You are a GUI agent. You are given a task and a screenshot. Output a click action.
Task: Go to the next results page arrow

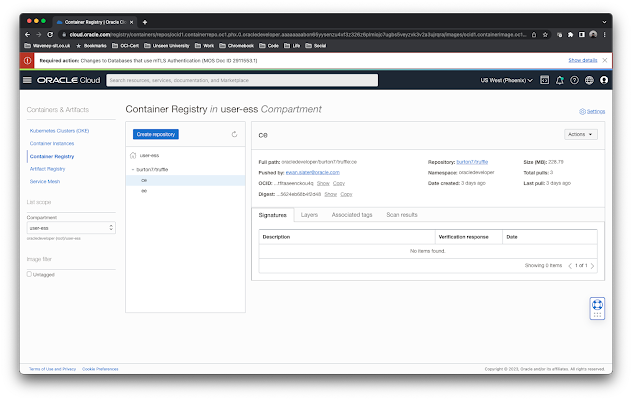click(x=592, y=266)
